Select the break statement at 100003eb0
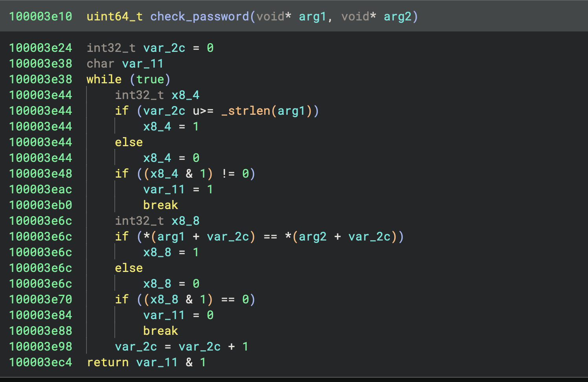The width and height of the screenshot is (588, 382). tap(160, 205)
